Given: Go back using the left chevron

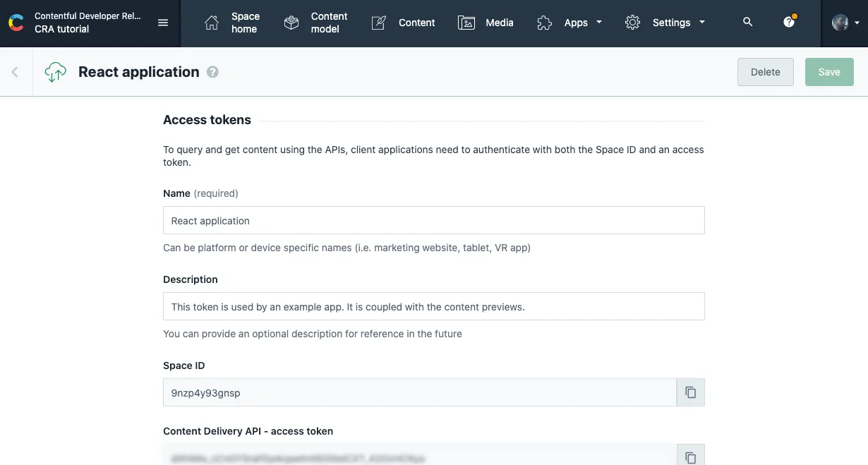Looking at the screenshot, I should point(15,72).
